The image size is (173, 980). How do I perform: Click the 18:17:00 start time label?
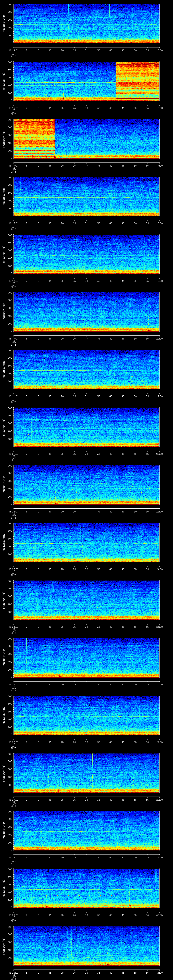pyautogui.click(x=13, y=223)
